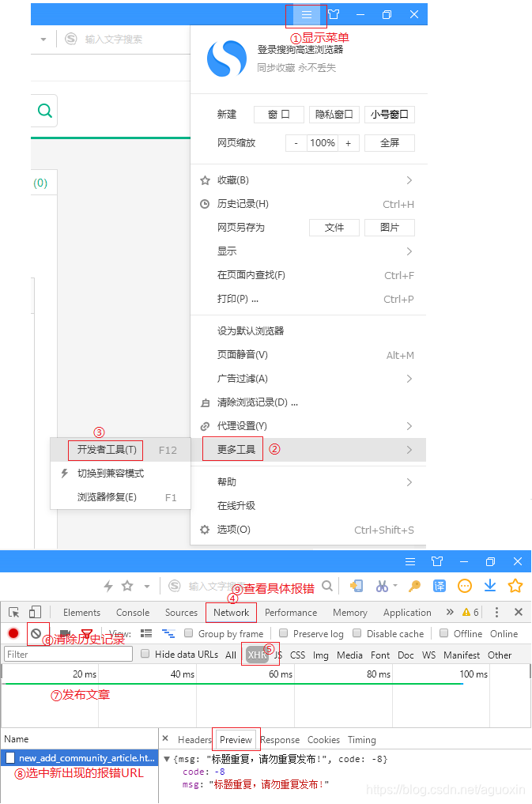Switch to the Network tab in DevTools
This screenshot has height=804, width=532.
231,613
